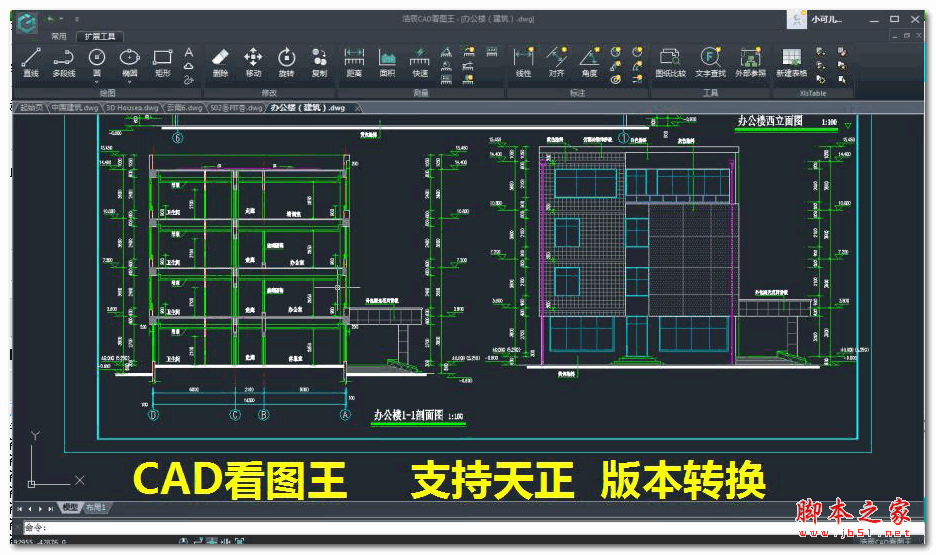Viewport: 936px width, 555px height.
Task: Open the 中国建筑.dwg document tab
Action: tap(74, 108)
